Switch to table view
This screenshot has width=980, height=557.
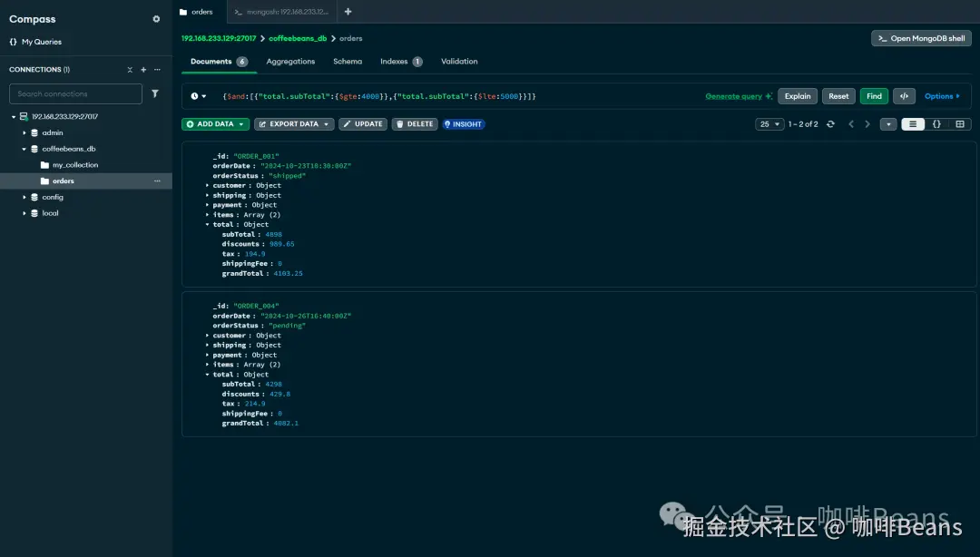[960, 124]
